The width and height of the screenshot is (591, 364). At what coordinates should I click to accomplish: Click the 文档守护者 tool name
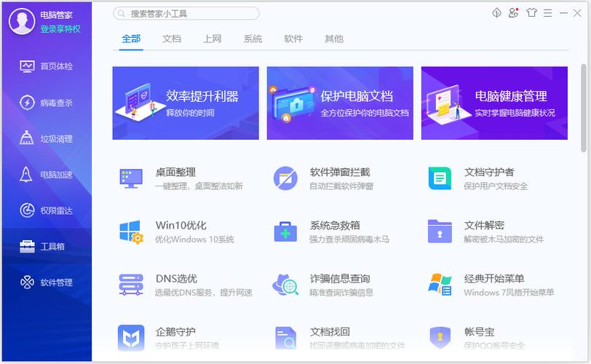489,173
